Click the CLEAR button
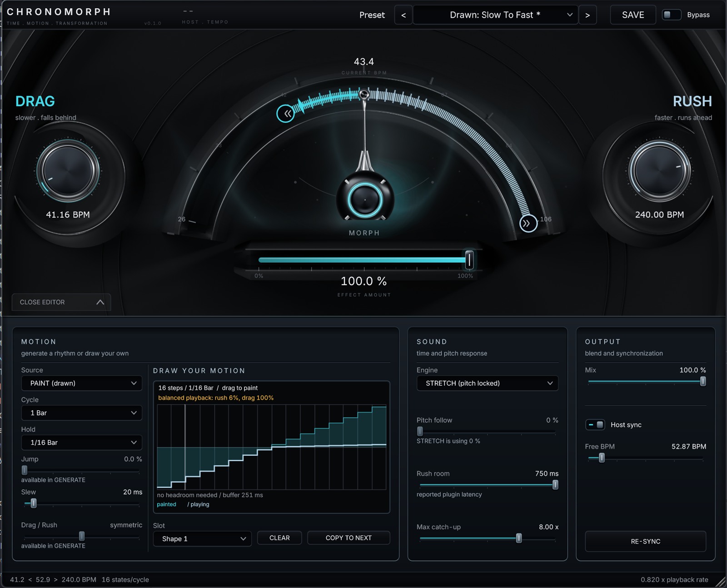Image resolution: width=727 pixels, height=588 pixels. [x=279, y=538]
